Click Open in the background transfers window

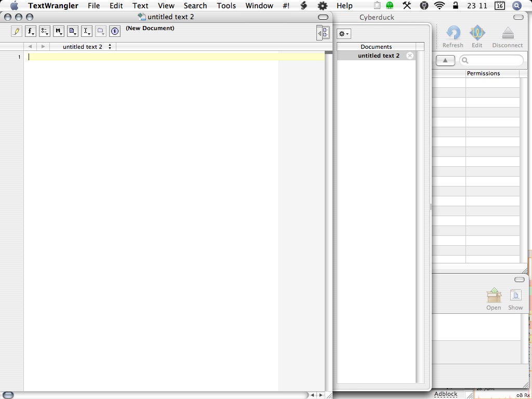pyautogui.click(x=494, y=299)
